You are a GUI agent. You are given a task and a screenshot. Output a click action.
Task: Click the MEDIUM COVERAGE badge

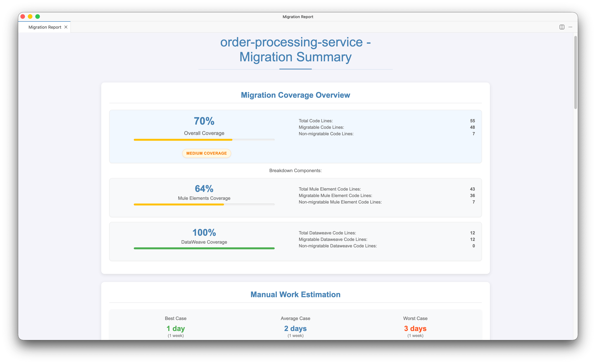206,153
